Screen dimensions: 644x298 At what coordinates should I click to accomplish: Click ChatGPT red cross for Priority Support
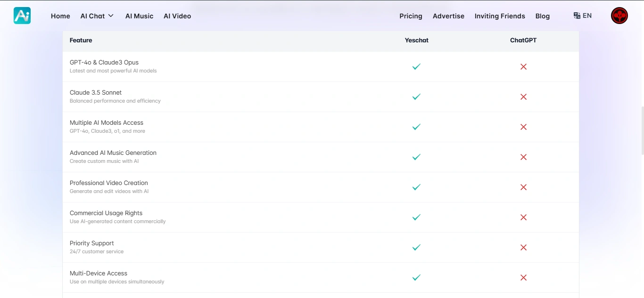[x=523, y=248]
